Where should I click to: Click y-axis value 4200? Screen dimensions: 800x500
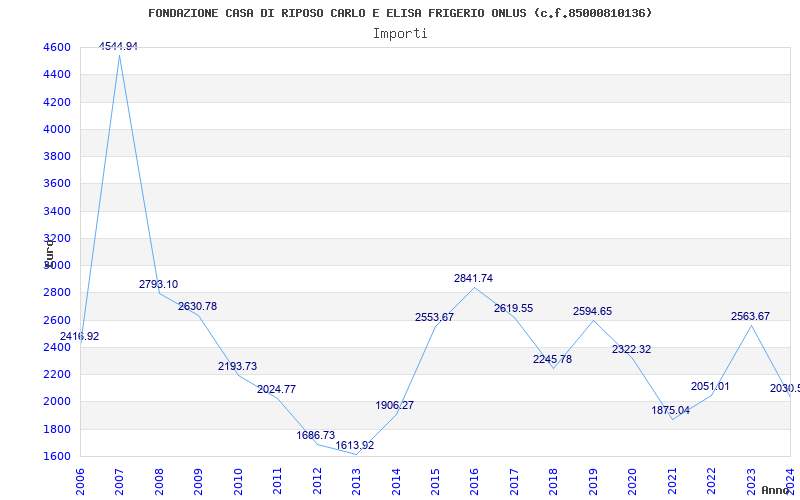point(57,102)
